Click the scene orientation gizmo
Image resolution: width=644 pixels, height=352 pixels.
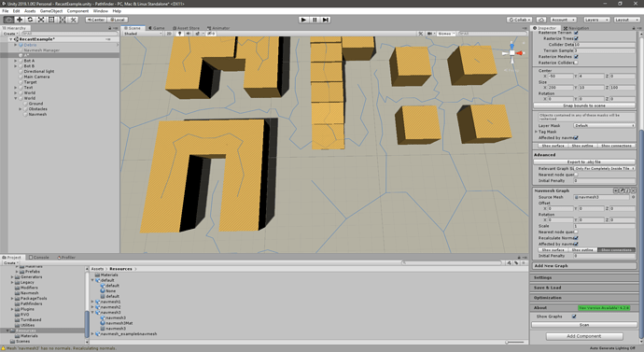(x=512, y=53)
